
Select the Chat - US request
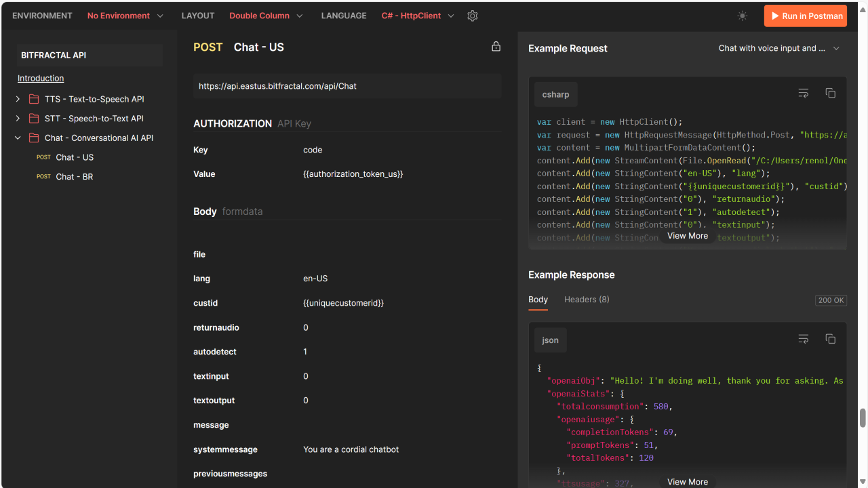(x=75, y=157)
